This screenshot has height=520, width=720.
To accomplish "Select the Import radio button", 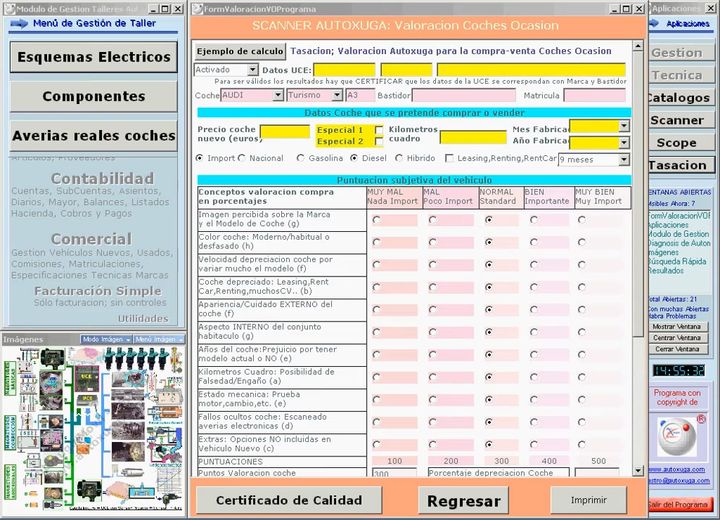I will [x=199, y=158].
